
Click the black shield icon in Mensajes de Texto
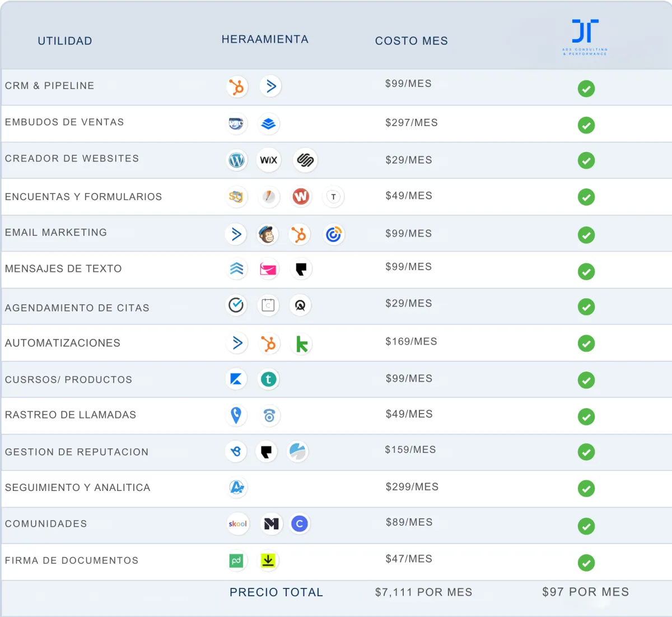pyautogui.click(x=301, y=269)
